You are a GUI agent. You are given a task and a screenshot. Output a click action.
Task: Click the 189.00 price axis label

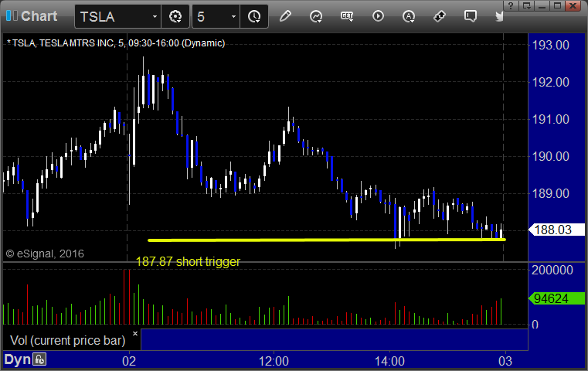tap(550, 193)
